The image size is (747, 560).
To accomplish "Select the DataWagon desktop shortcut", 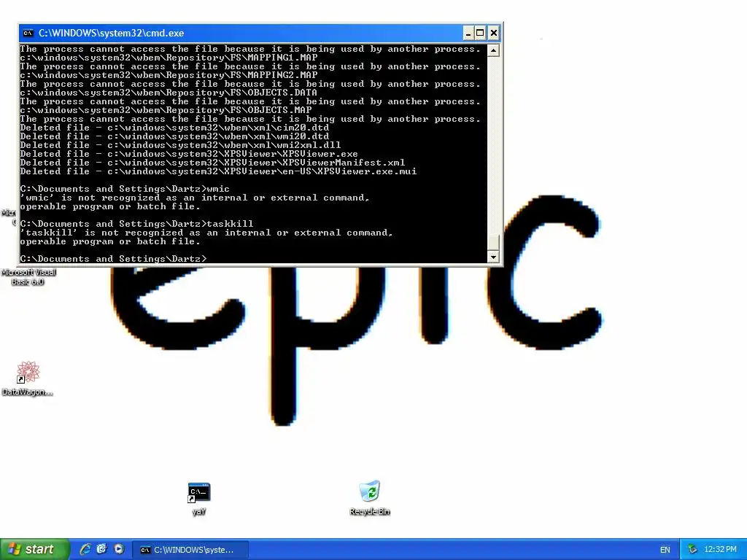I will coord(27,378).
